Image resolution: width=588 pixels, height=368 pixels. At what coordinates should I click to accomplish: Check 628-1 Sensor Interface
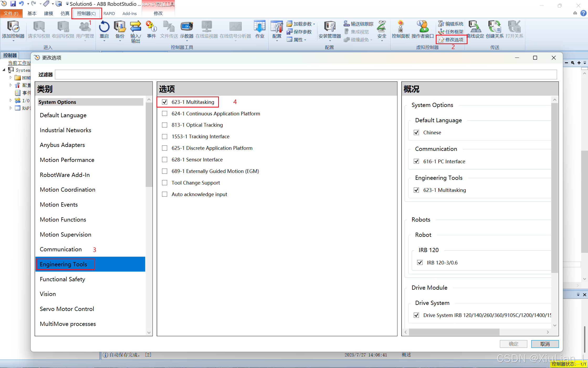pos(165,160)
